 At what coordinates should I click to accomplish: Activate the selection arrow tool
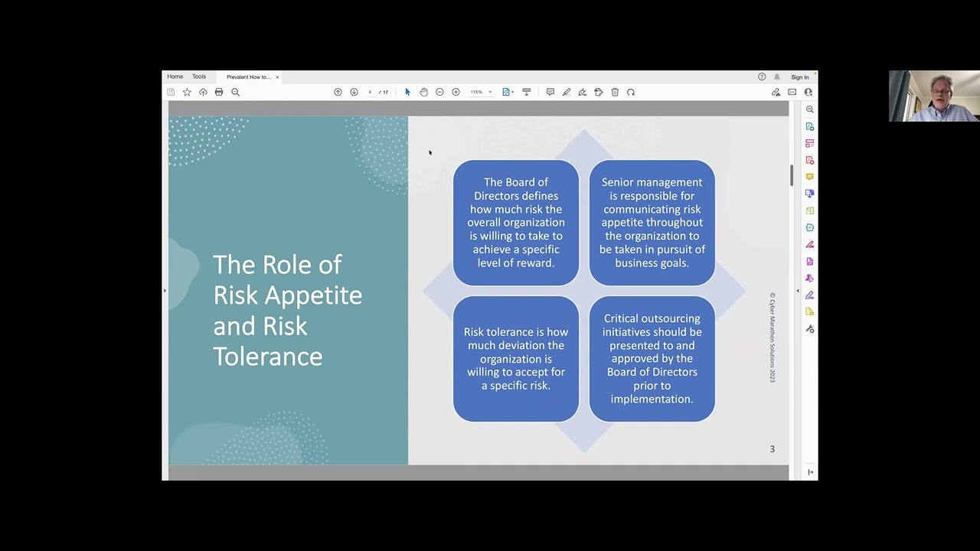[407, 92]
